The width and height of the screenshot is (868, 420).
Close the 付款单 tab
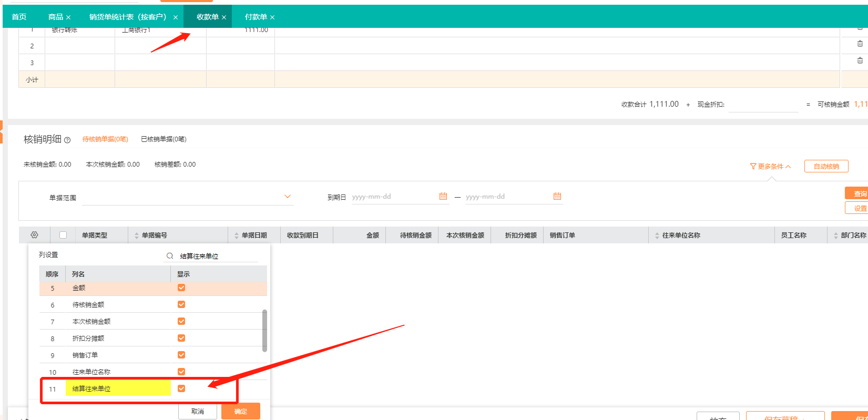point(272,17)
